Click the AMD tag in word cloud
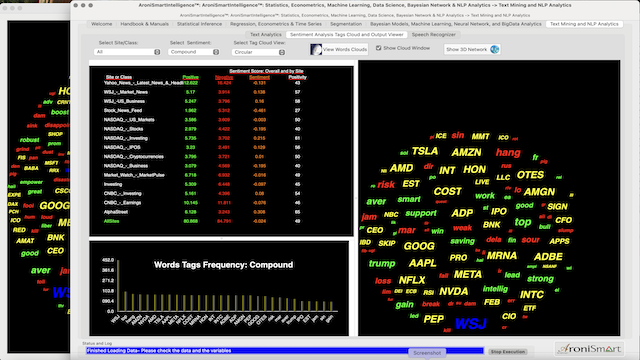Screen dimensions: 640x360 [402, 168]
